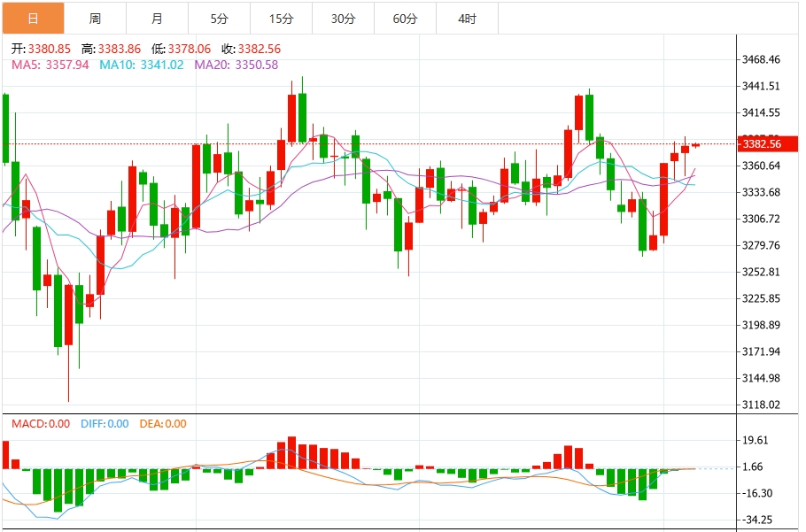Image resolution: width=806 pixels, height=532 pixels.
Task: Click the 3360.64 price axis label
Action: pyautogui.click(x=761, y=166)
